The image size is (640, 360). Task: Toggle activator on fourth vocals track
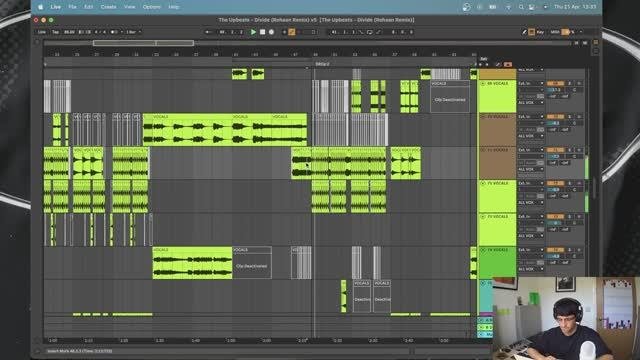pos(555,183)
